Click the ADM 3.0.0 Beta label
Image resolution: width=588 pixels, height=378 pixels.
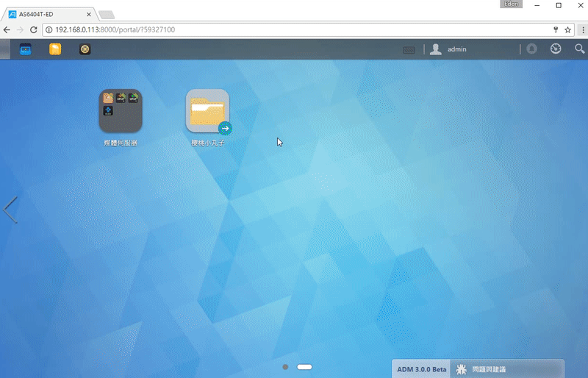pyautogui.click(x=421, y=369)
